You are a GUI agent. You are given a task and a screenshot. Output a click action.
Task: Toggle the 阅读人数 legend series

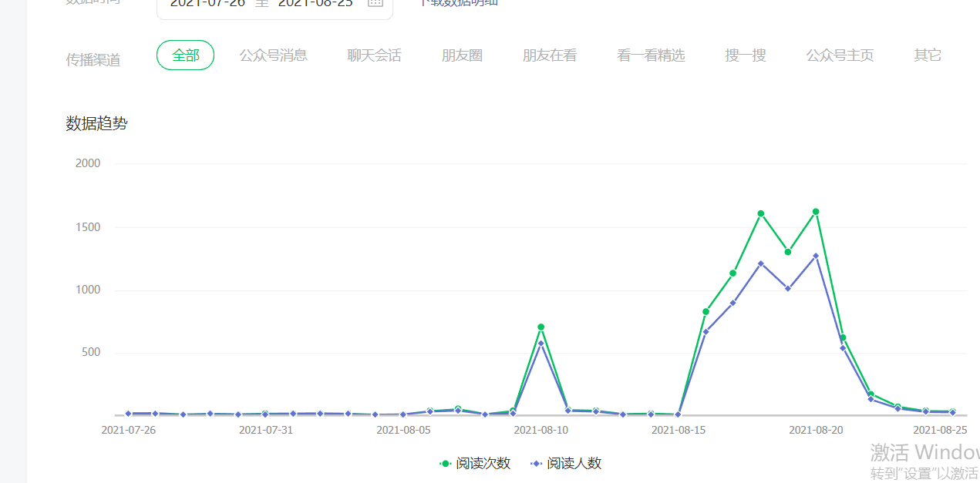coord(566,464)
